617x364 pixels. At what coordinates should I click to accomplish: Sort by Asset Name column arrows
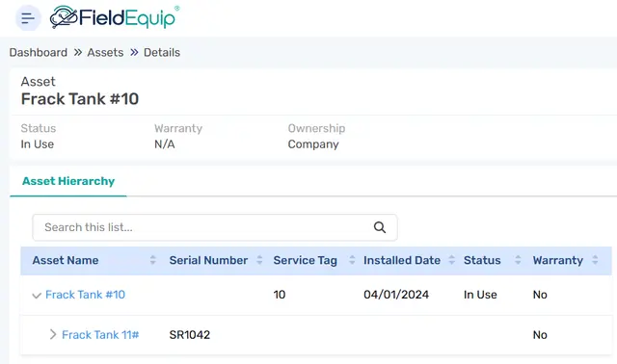(152, 260)
